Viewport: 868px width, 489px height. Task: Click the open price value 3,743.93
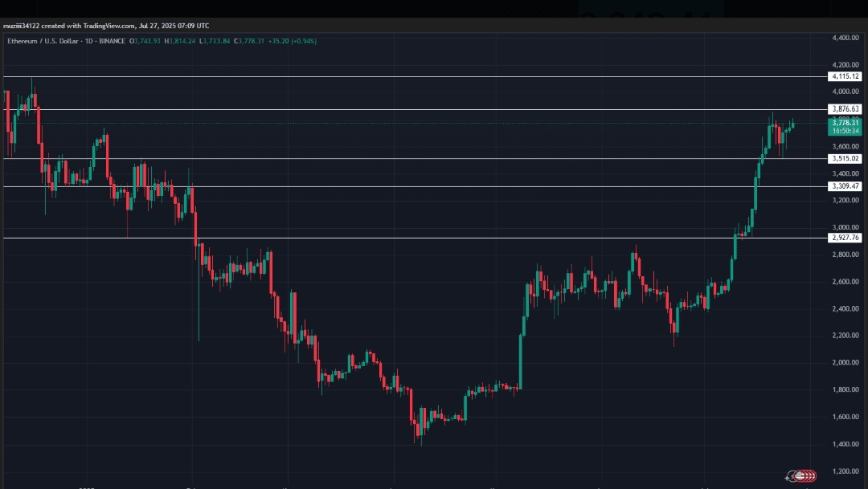[147, 41]
